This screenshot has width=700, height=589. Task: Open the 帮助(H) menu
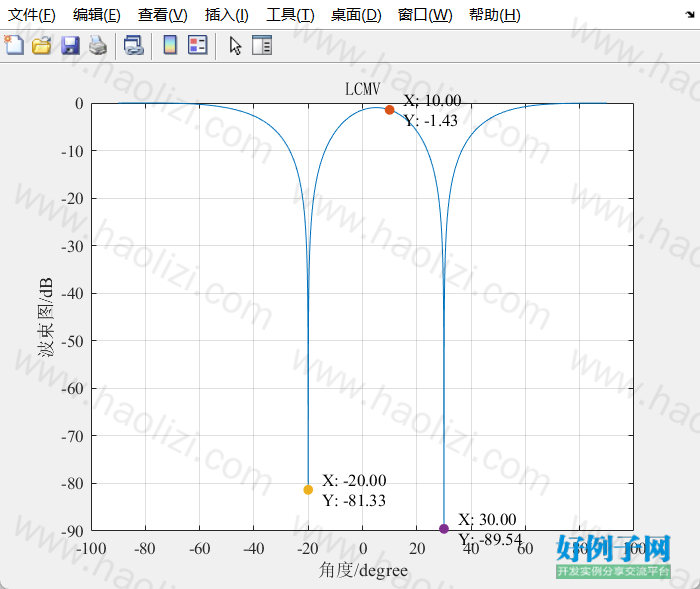tap(495, 15)
